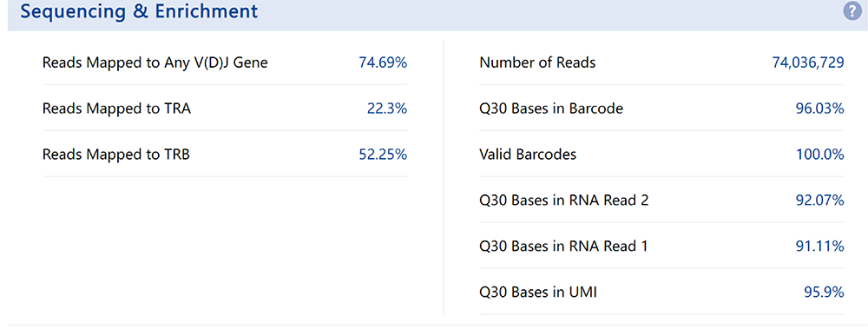868x329 pixels.
Task: Select Reads Mapped to Any V(D)J Gene label
Action: click(155, 63)
